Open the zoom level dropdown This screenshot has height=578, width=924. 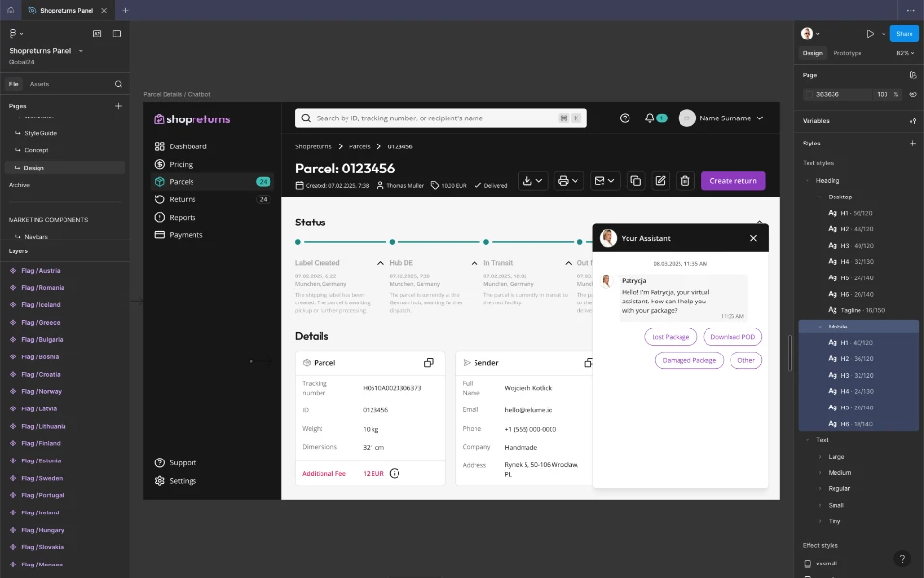pos(905,53)
